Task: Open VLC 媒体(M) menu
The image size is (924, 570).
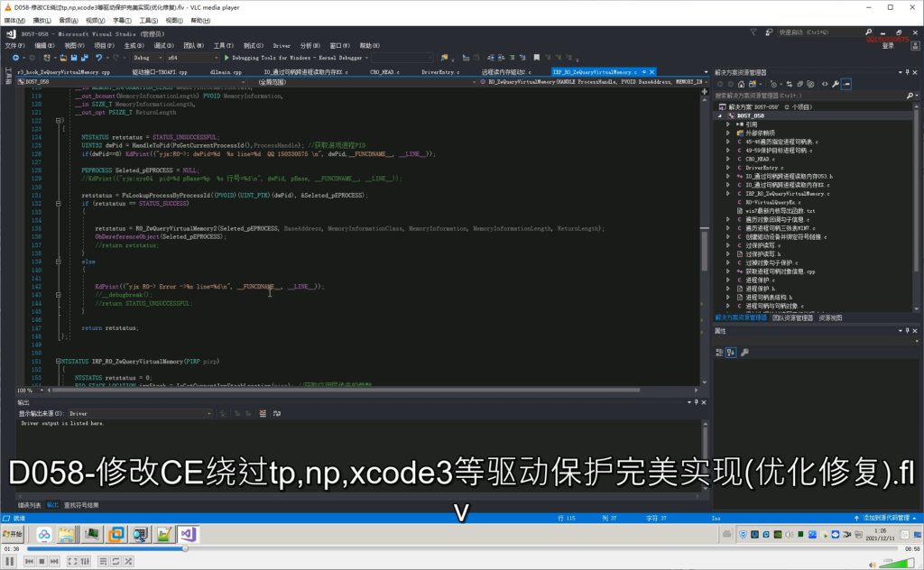Action: coord(14,21)
